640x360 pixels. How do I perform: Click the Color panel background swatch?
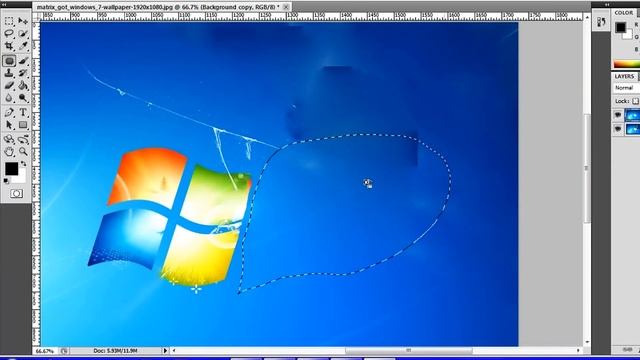pyautogui.click(x=629, y=36)
